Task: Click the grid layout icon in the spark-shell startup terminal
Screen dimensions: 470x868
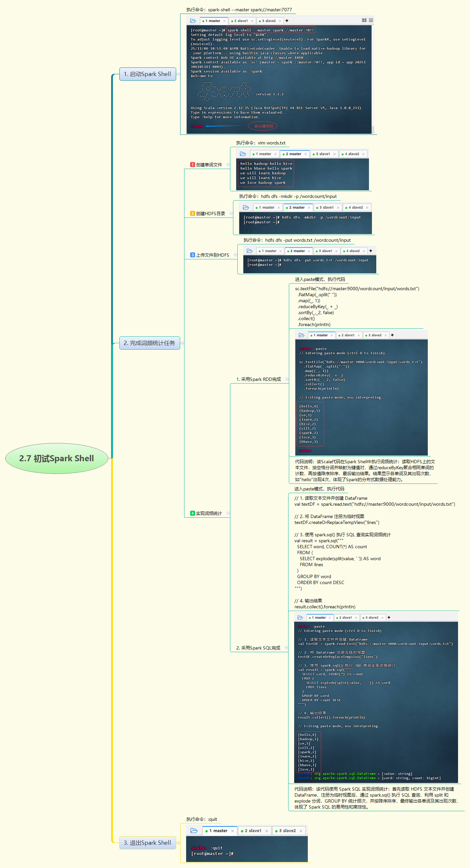Action: pyautogui.click(x=364, y=20)
